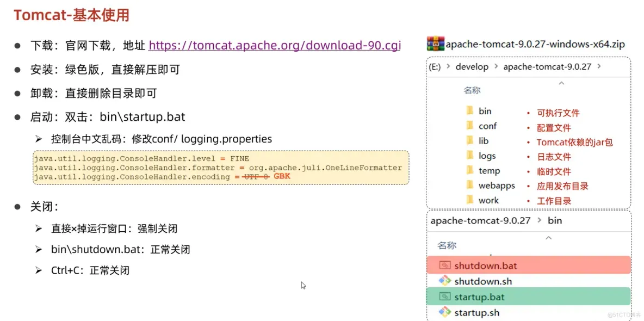Select the startup.sh file name
644x321 pixels.
477,313
